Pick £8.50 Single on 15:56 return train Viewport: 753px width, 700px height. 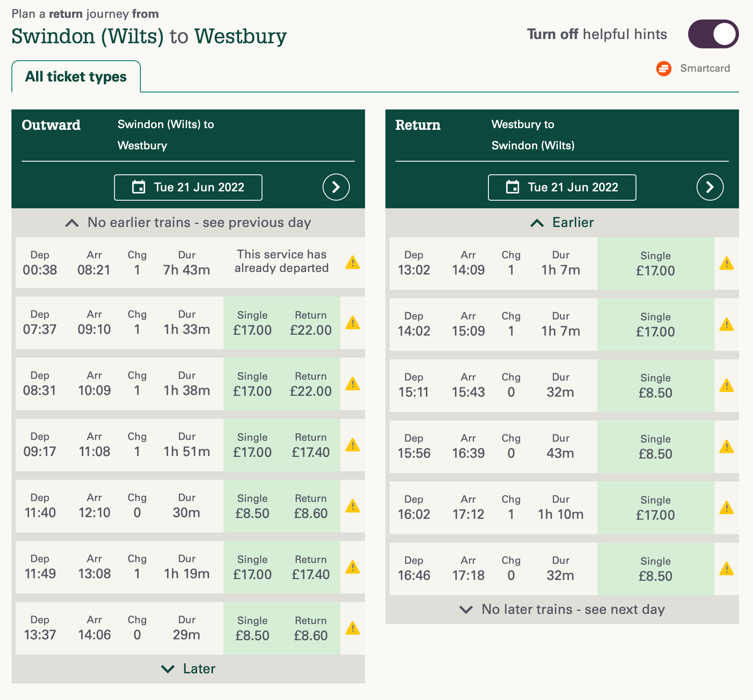point(655,447)
